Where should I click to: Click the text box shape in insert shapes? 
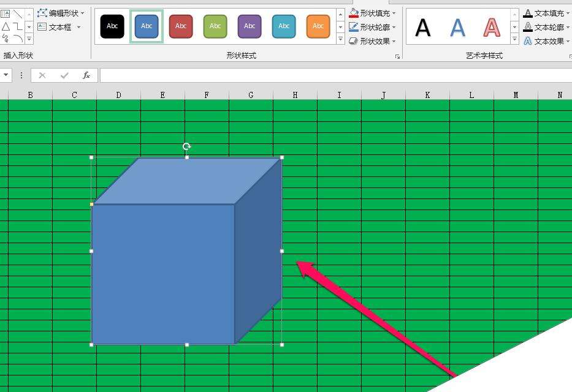6,14
